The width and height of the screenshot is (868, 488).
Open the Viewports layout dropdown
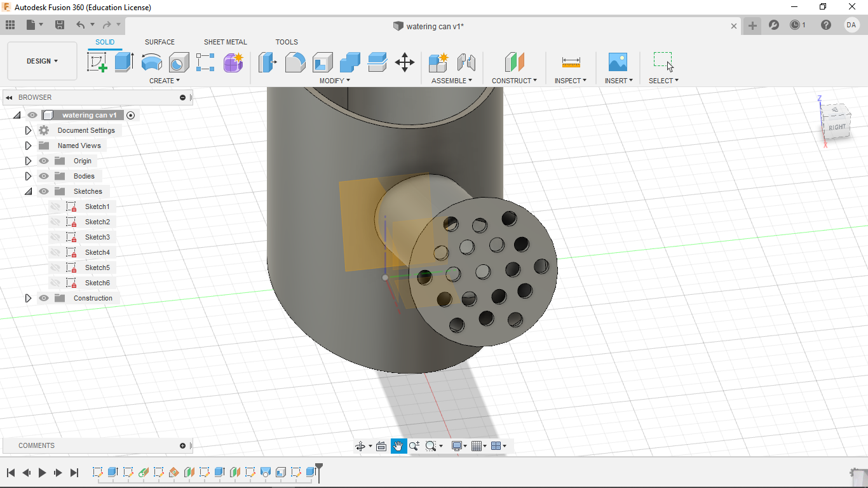[x=499, y=446]
